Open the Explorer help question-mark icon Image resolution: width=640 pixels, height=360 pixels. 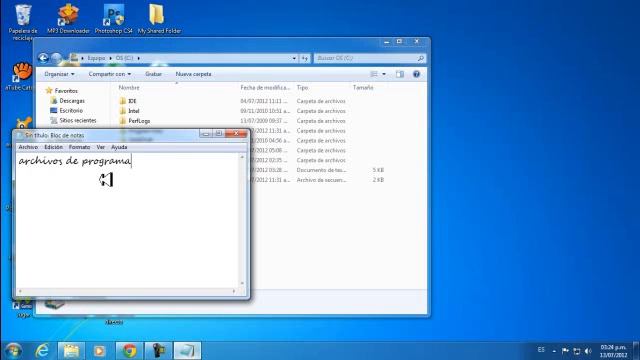click(416, 74)
